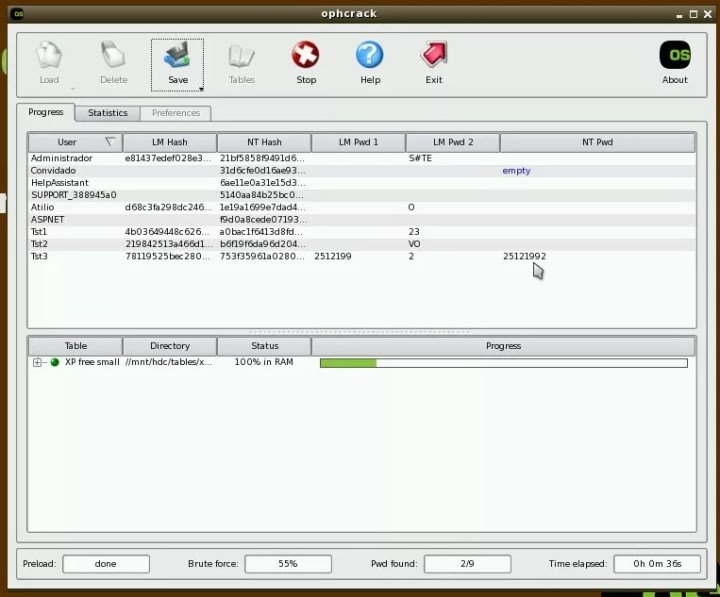The image size is (720, 597).
Task: Stop the cracking with Stop icon
Action: (x=306, y=55)
